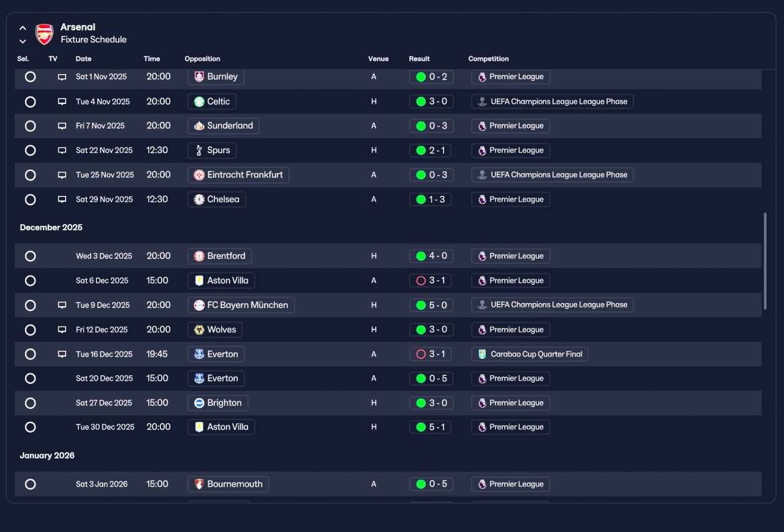Click the TV icon on Spurs row
784x532 pixels.
click(62, 151)
